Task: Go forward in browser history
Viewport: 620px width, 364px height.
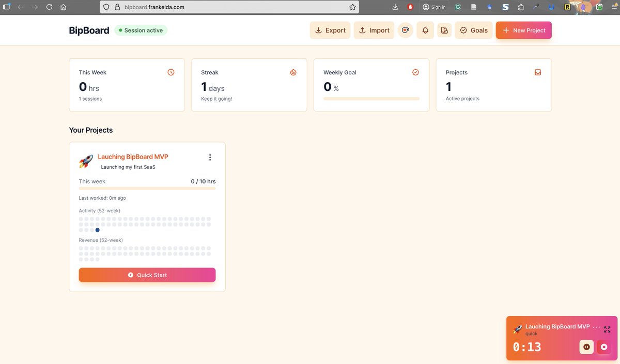Action: click(x=35, y=7)
